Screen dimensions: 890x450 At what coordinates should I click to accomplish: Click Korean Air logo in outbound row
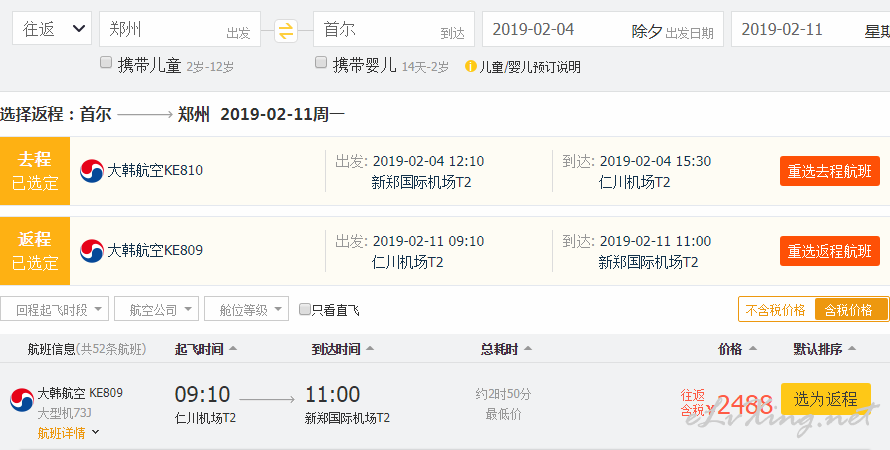(x=92, y=171)
